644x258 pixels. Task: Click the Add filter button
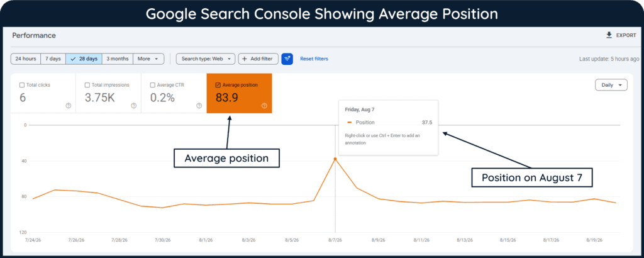pos(258,59)
